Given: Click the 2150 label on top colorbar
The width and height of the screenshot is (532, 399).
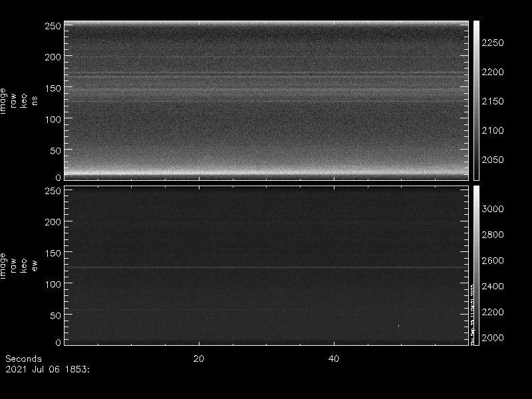Looking at the screenshot, I should (493, 101).
